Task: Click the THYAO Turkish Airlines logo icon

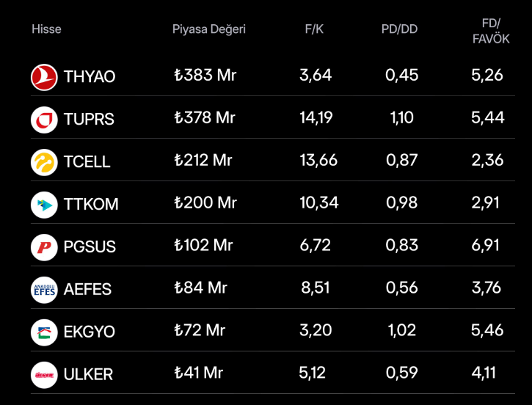Action: (44, 77)
